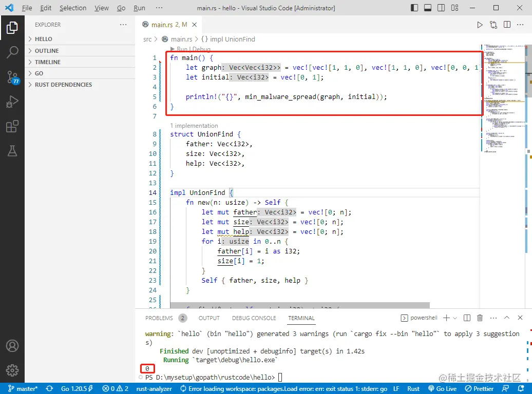Customize layout icon in title bar
The height and width of the screenshot is (394, 532).
(x=454, y=8)
